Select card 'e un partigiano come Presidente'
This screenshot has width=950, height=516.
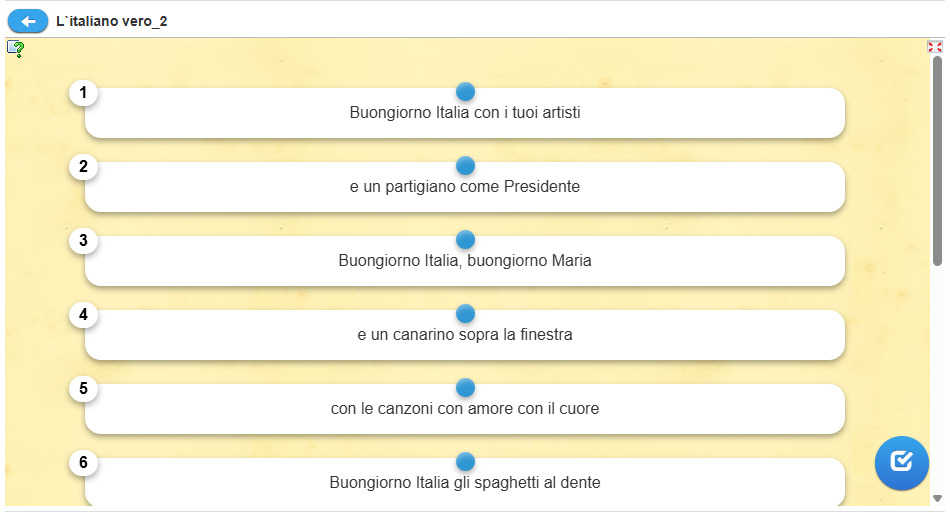pos(465,188)
